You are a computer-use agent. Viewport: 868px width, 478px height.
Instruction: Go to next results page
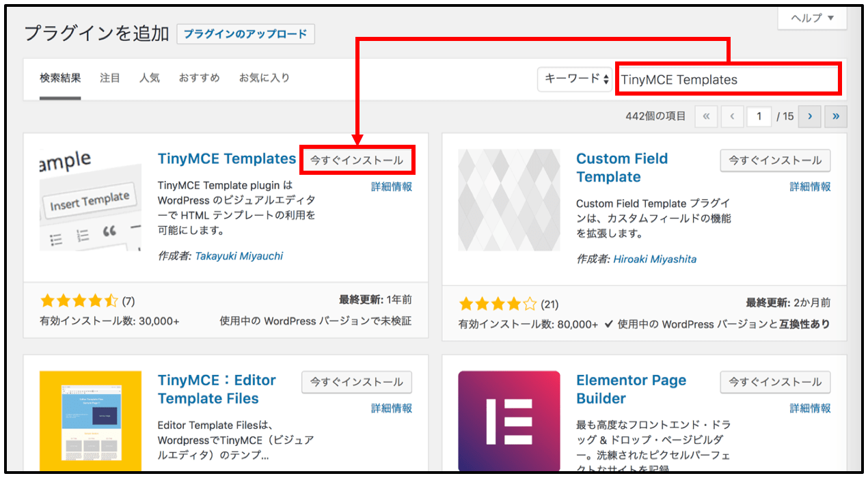coord(810,116)
